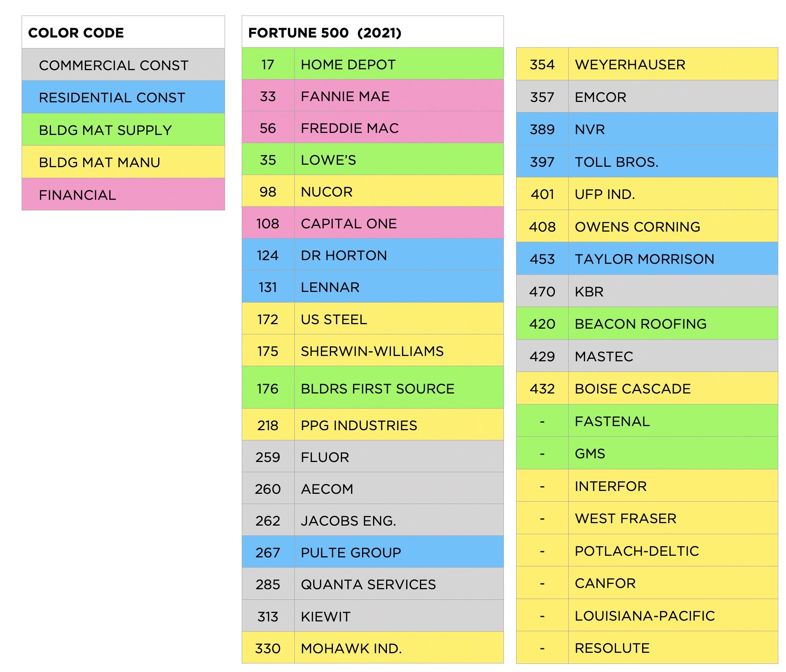
Task: Click the FANNIE MAE cell
Action: click(x=399, y=95)
